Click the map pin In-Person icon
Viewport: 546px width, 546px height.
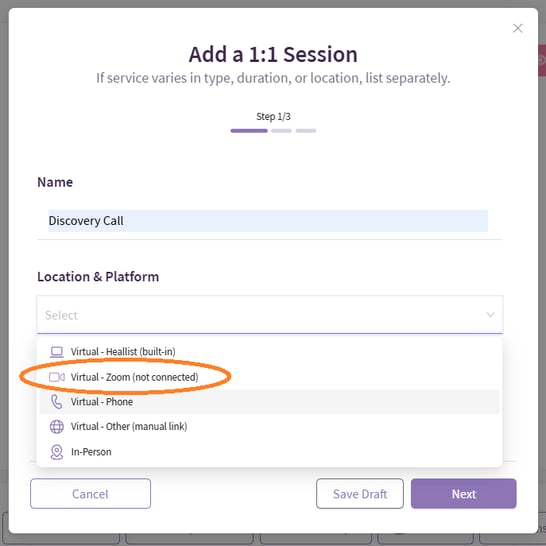[x=57, y=452]
